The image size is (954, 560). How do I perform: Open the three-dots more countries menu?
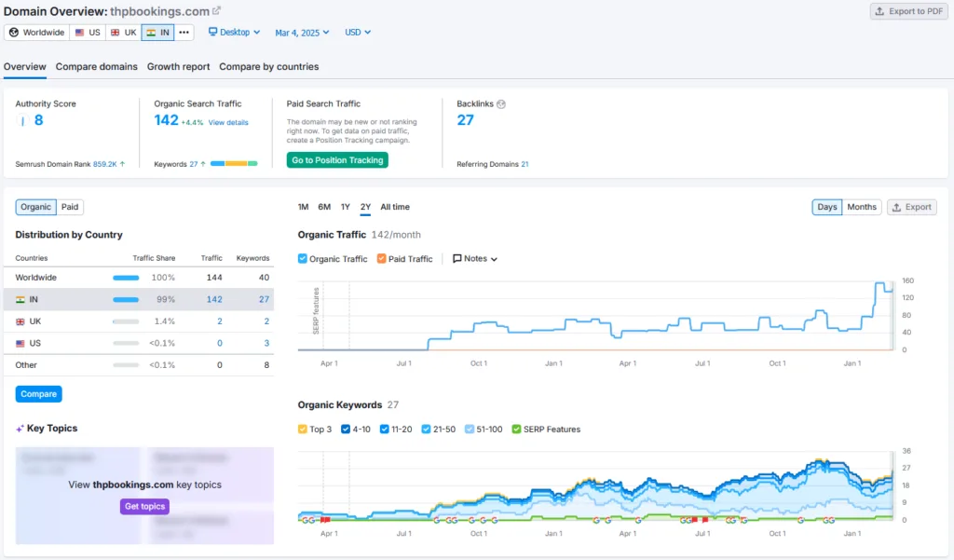tap(184, 33)
